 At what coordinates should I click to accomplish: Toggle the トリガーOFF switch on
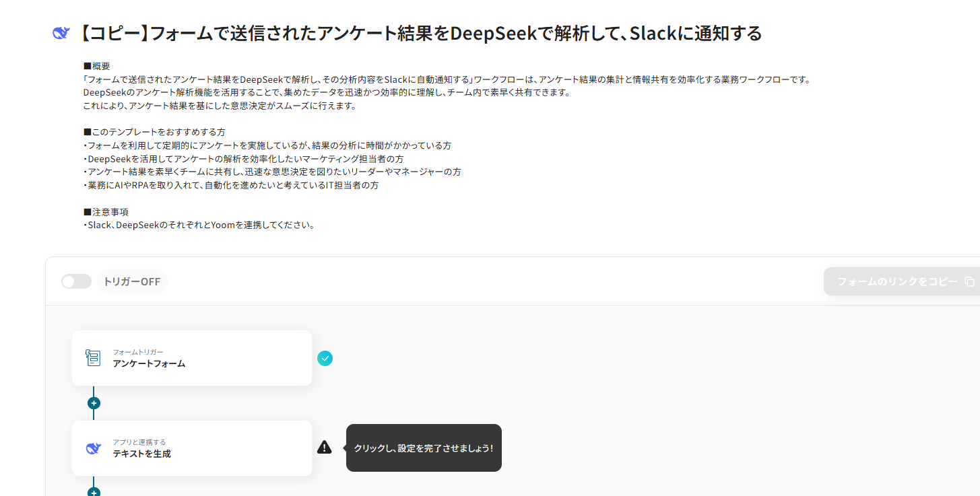76,281
